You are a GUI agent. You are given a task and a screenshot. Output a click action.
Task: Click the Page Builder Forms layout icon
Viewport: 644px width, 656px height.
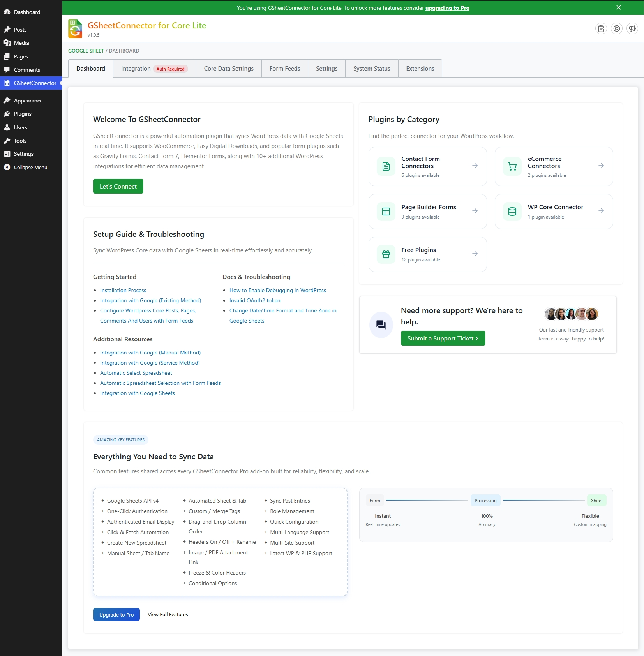(x=386, y=212)
